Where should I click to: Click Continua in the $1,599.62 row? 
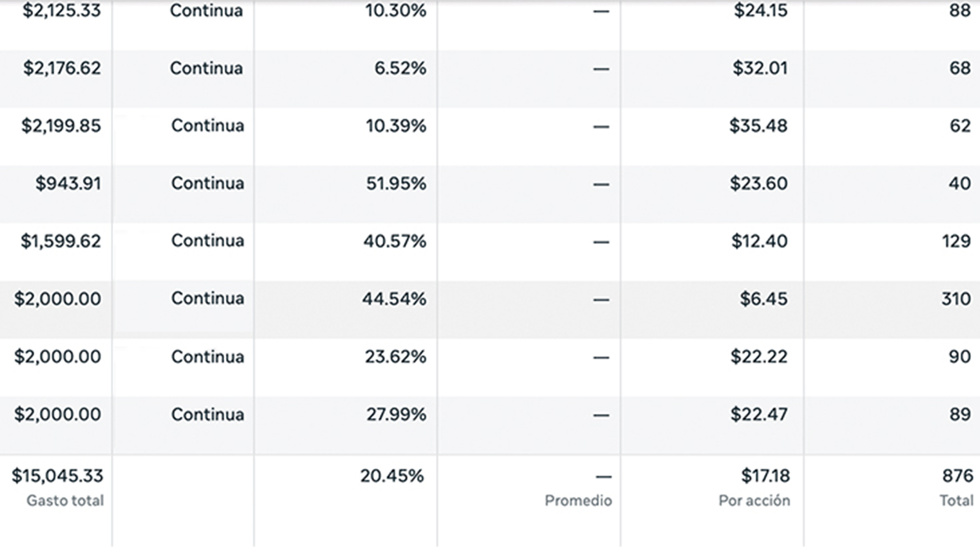[207, 241]
